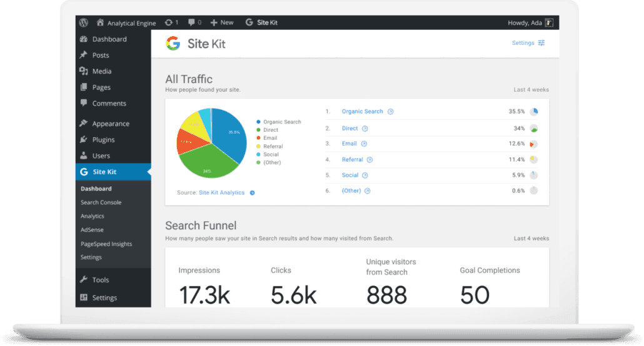Click the Direct traffic channel link

point(350,129)
